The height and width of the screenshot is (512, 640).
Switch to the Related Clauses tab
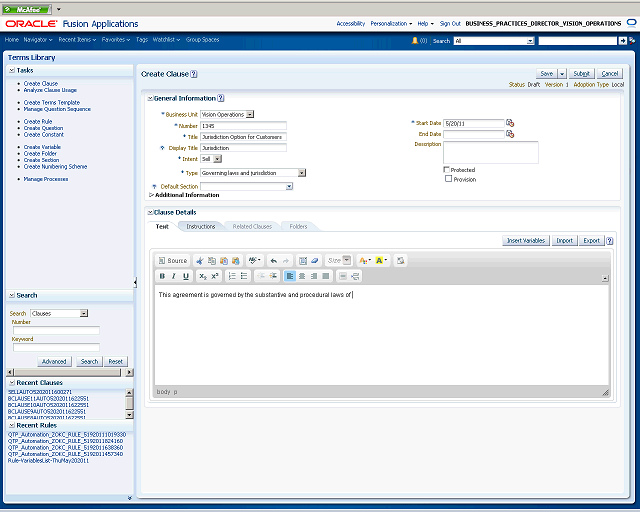252,227
